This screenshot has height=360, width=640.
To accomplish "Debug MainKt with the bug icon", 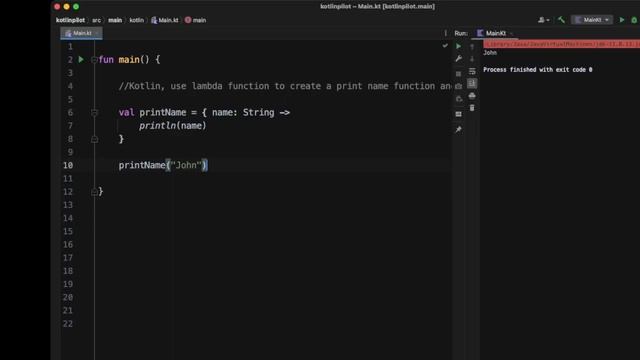I will [x=634, y=20].
